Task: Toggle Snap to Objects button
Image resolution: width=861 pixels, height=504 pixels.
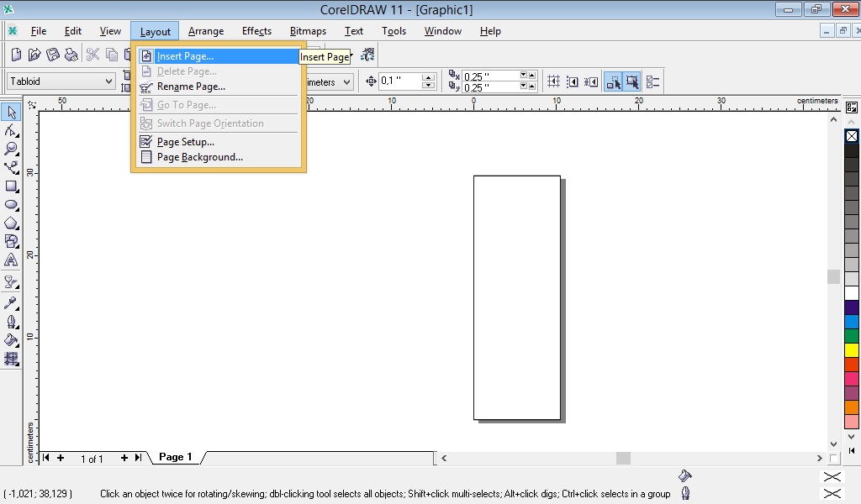Action: pyautogui.click(x=591, y=81)
